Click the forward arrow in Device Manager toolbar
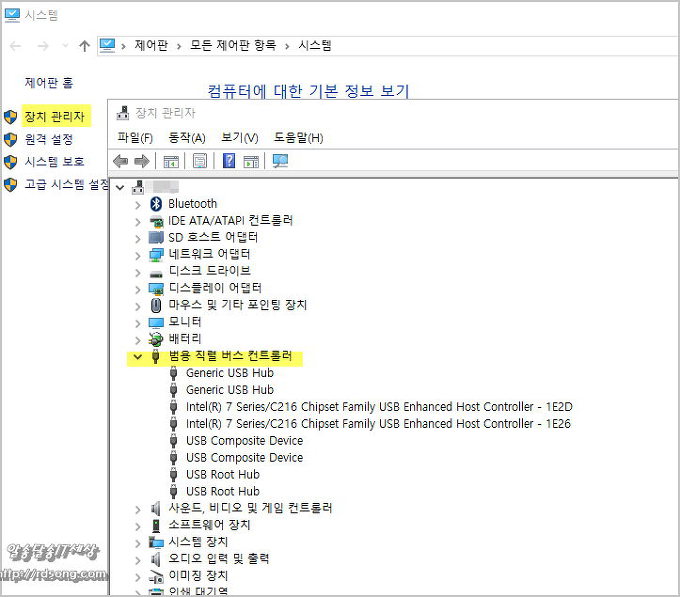680x597 pixels. tap(141, 161)
